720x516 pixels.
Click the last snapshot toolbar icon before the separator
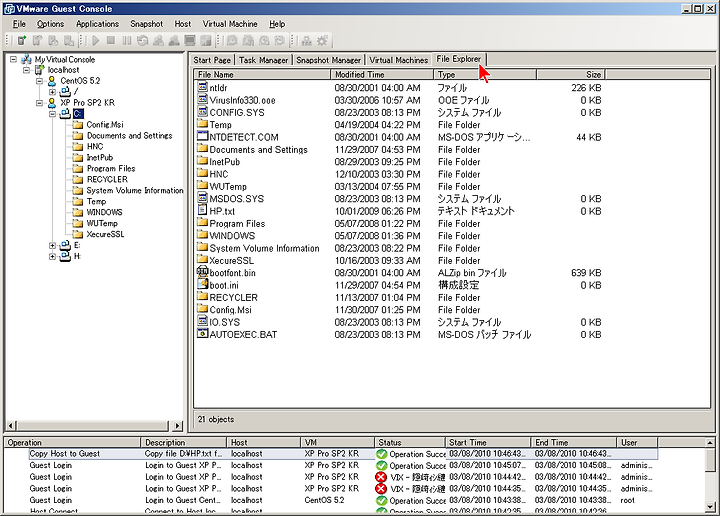[x=280, y=40]
